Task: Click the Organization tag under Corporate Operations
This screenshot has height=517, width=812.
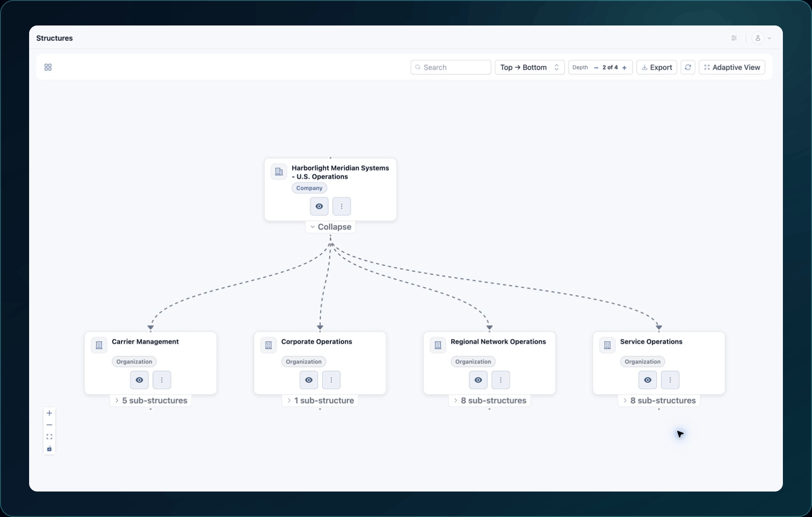Action: click(x=303, y=362)
